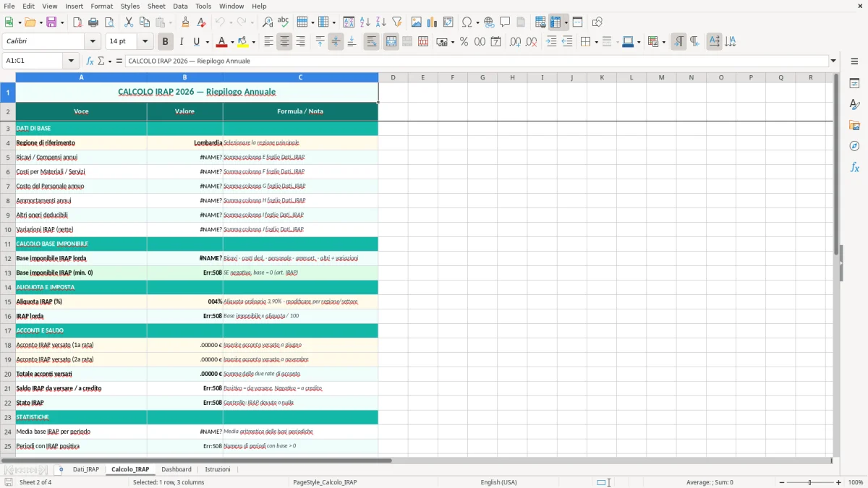Add a decimal place
Screen dimensions: 868x488
tap(515, 42)
